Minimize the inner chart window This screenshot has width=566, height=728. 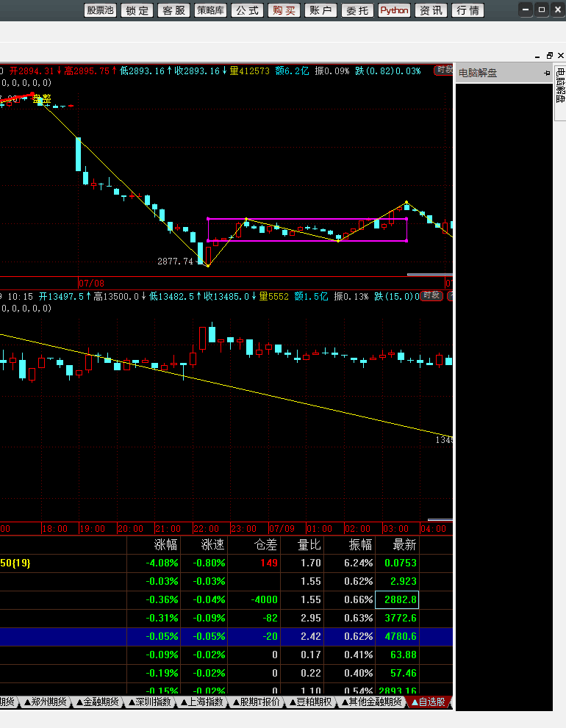537,56
